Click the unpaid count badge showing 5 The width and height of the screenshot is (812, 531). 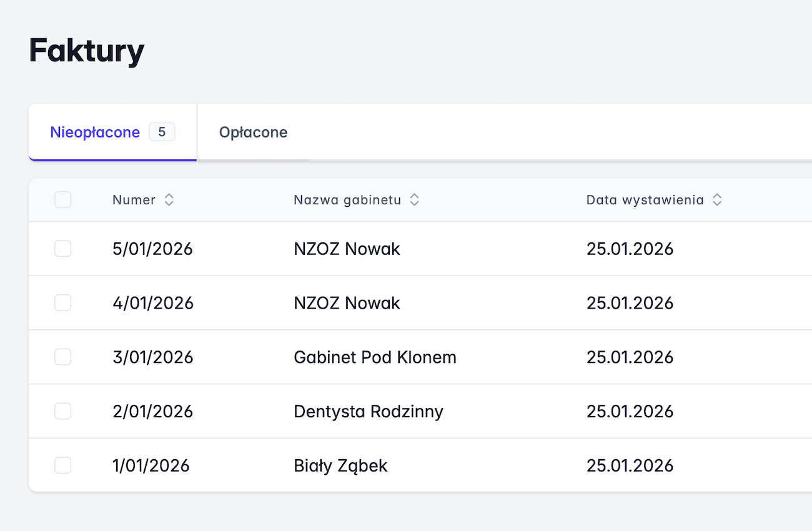[x=162, y=132]
